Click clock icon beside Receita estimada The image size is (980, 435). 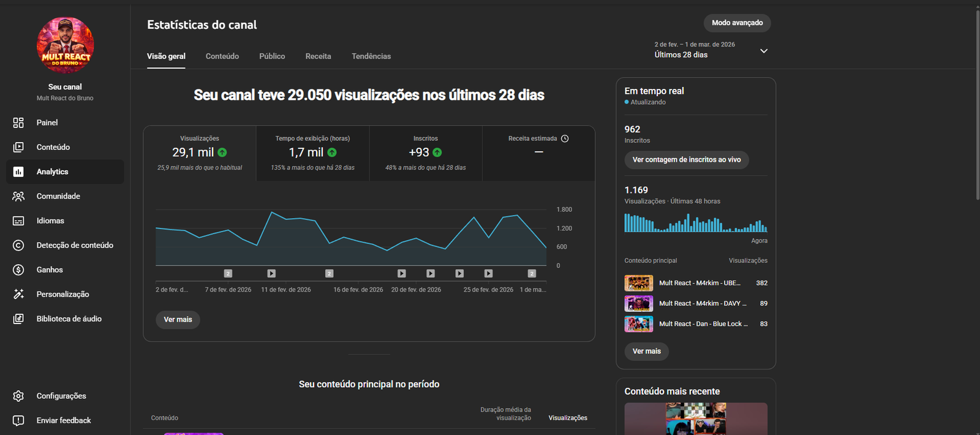click(x=565, y=138)
